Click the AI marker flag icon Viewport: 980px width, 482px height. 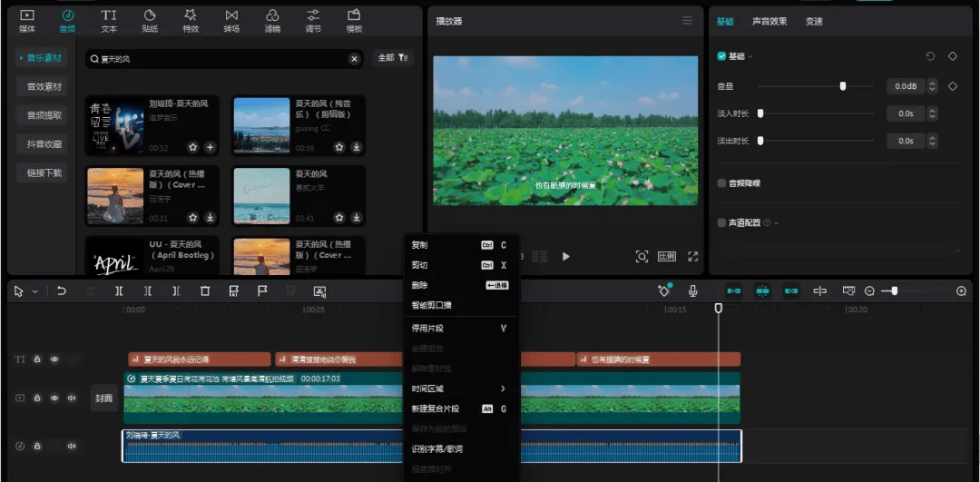234,290
